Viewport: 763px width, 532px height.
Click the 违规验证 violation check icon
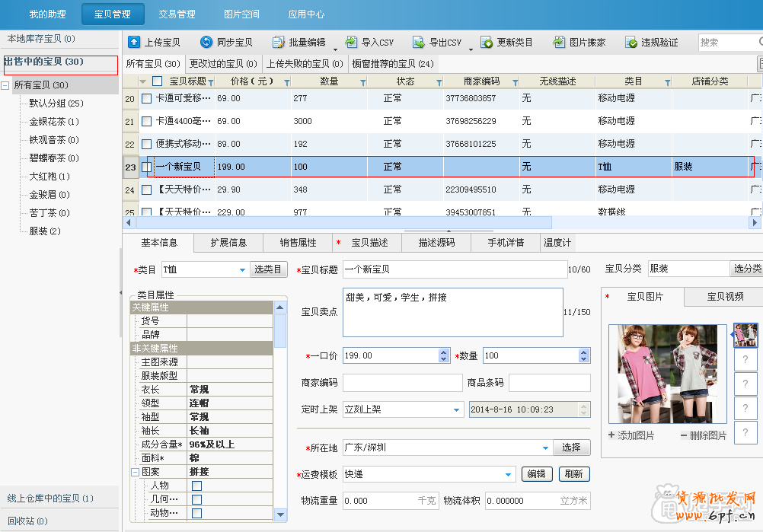point(631,43)
